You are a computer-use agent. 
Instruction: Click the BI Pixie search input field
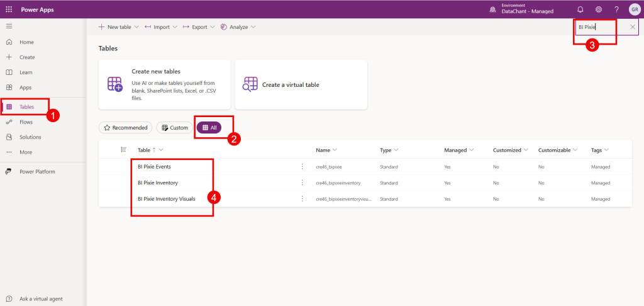[x=601, y=27]
